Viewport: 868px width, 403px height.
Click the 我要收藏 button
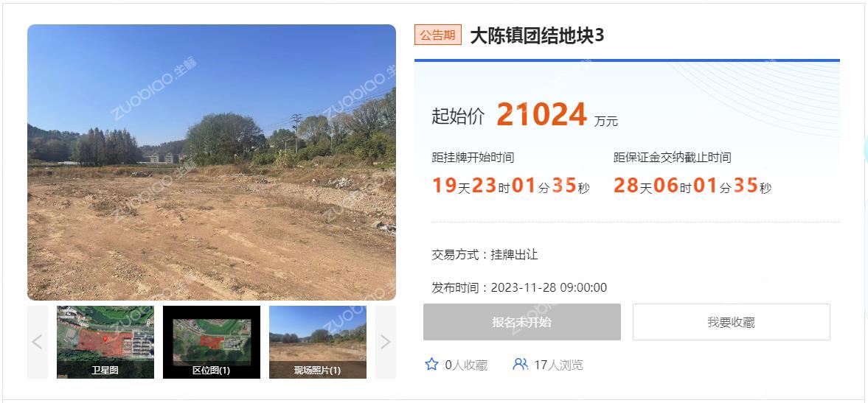click(x=732, y=322)
